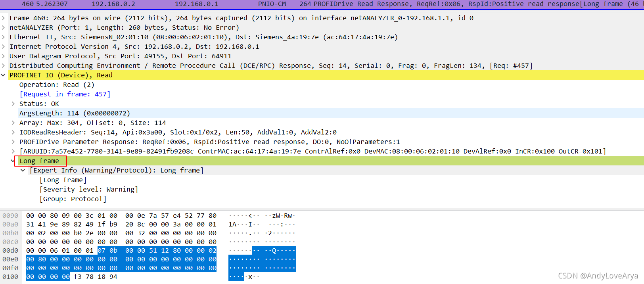This screenshot has height=284, width=644.
Task: Select Expert Info (Warning/Protocol) line text
Action: [117, 171]
